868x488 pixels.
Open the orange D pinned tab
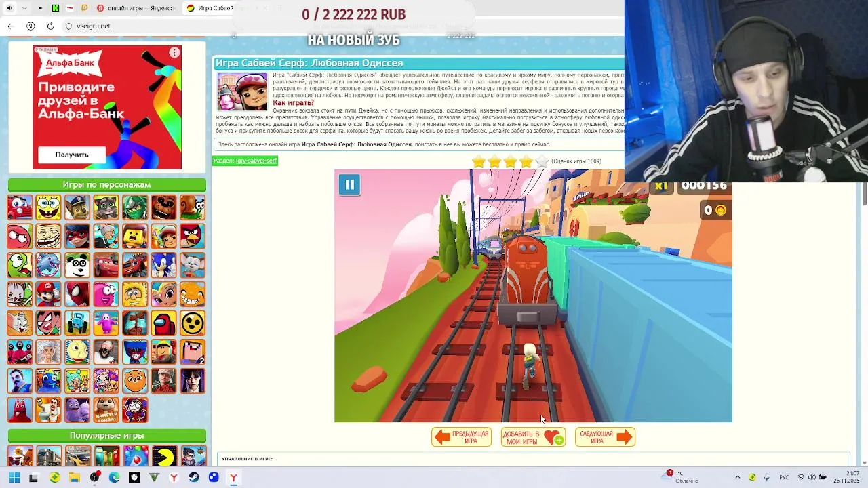coord(84,8)
